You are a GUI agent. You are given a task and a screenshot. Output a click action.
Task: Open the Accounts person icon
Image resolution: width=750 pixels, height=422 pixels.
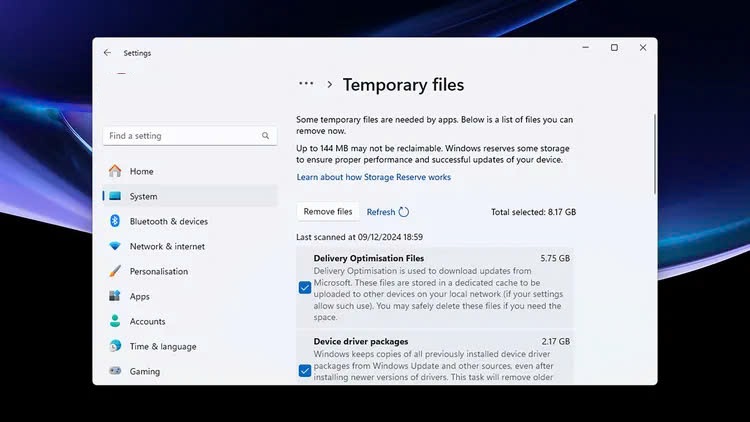click(x=115, y=321)
